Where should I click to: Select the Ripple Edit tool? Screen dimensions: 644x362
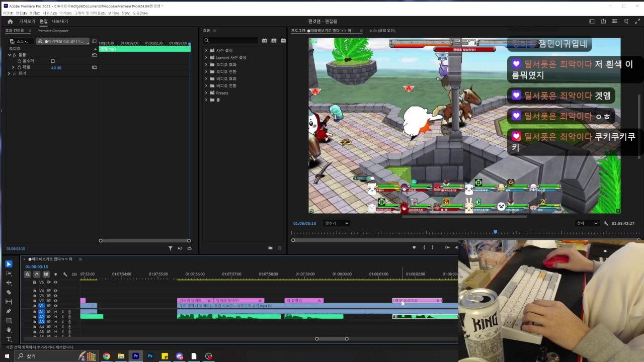click(9, 283)
